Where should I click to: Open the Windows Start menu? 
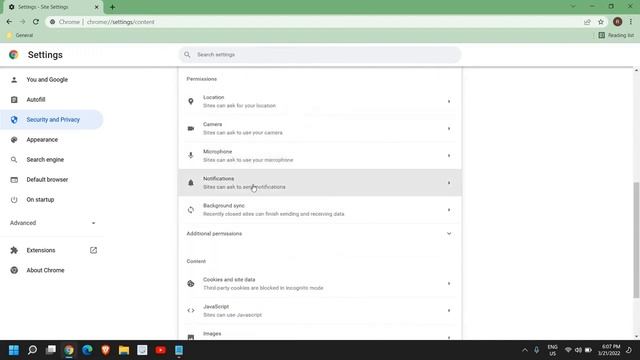click(x=14, y=350)
